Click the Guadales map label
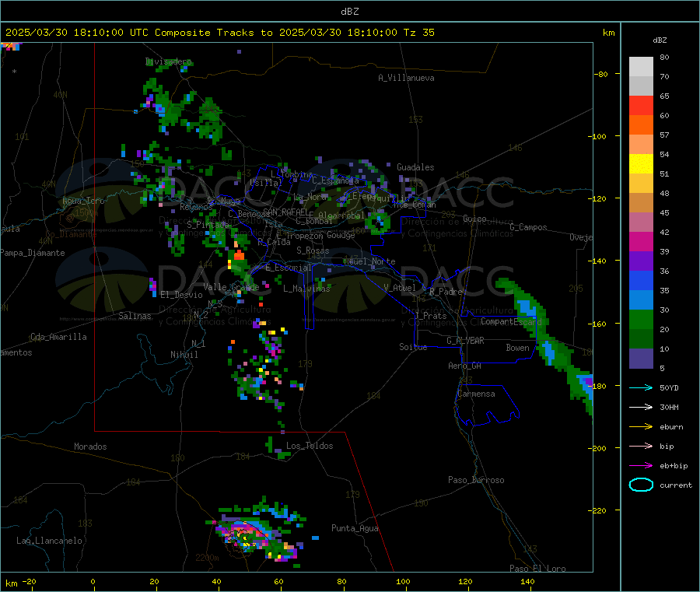 click(x=415, y=167)
